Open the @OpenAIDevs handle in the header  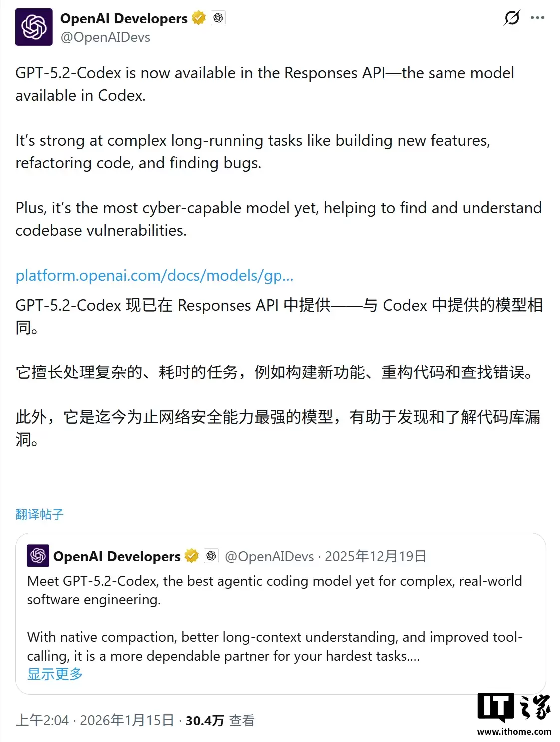pyautogui.click(x=103, y=36)
